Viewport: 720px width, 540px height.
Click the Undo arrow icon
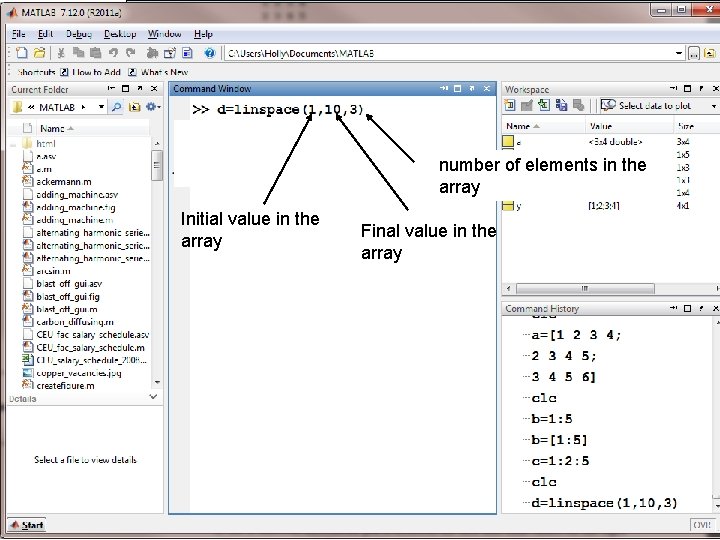[x=113, y=53]
